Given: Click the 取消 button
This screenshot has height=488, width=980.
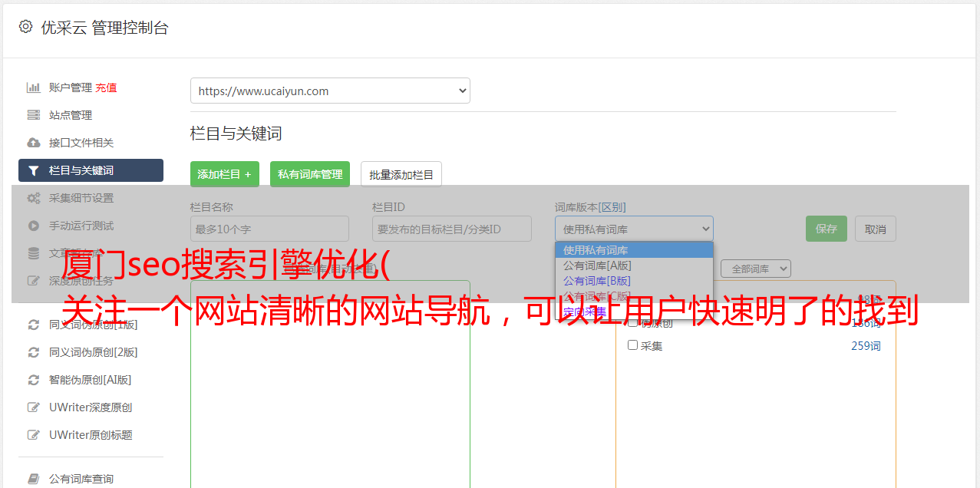Looking at the screenshot, I should tap(876, 229).
